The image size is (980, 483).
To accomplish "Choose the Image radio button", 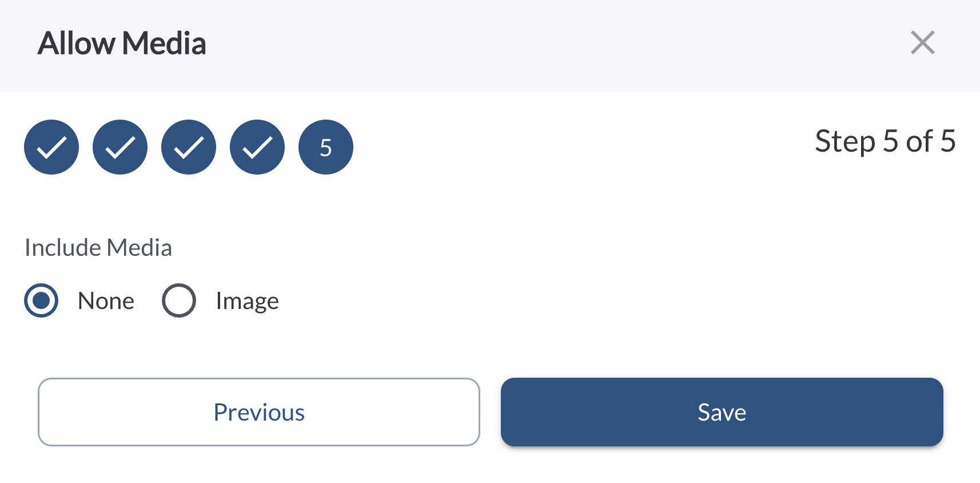I will (x=179, y=300).
